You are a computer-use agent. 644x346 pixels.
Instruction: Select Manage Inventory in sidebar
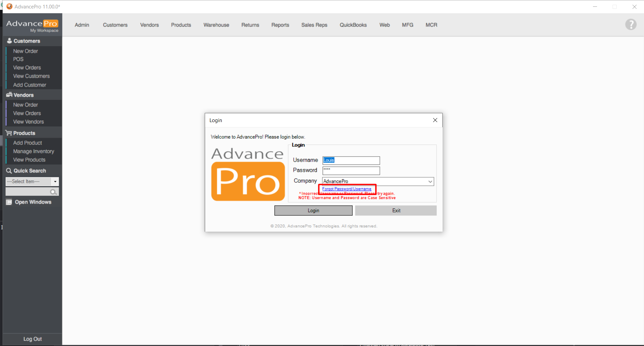coord(33,152)
